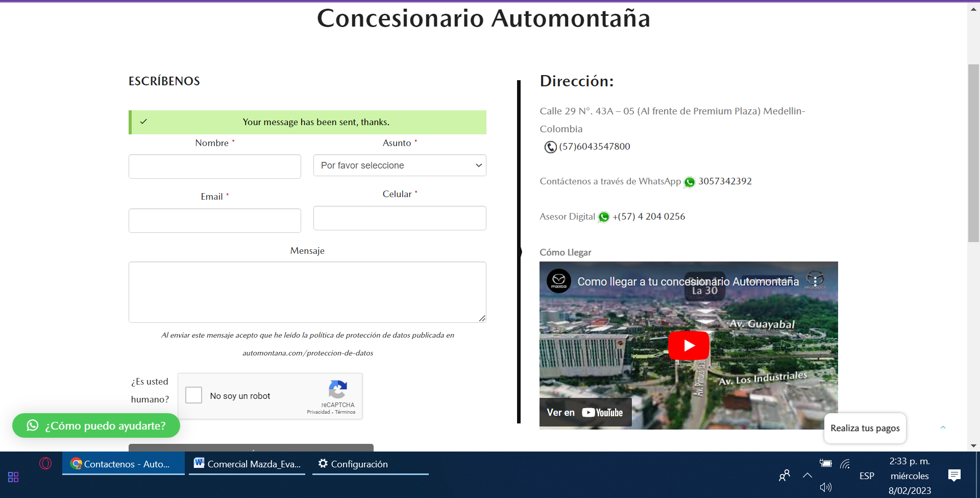The height and width of the screenshot is (498, 980).
Task: Click the Nombre input field
Action: click(215, 167)
